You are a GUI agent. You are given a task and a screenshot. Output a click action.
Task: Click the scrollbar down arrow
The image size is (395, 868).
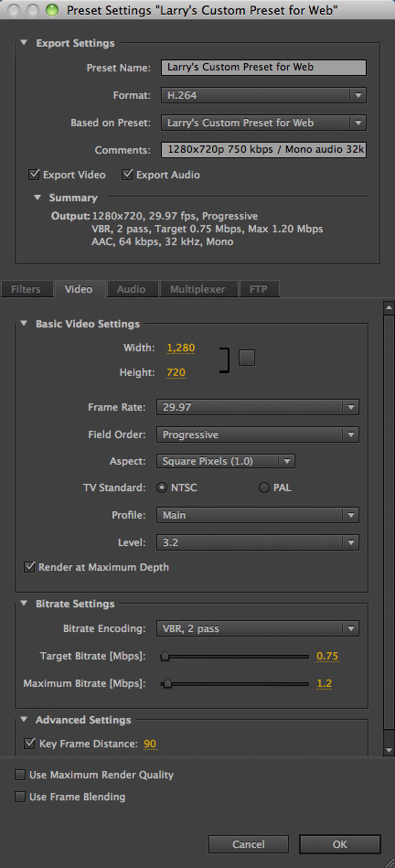(388, 750)
